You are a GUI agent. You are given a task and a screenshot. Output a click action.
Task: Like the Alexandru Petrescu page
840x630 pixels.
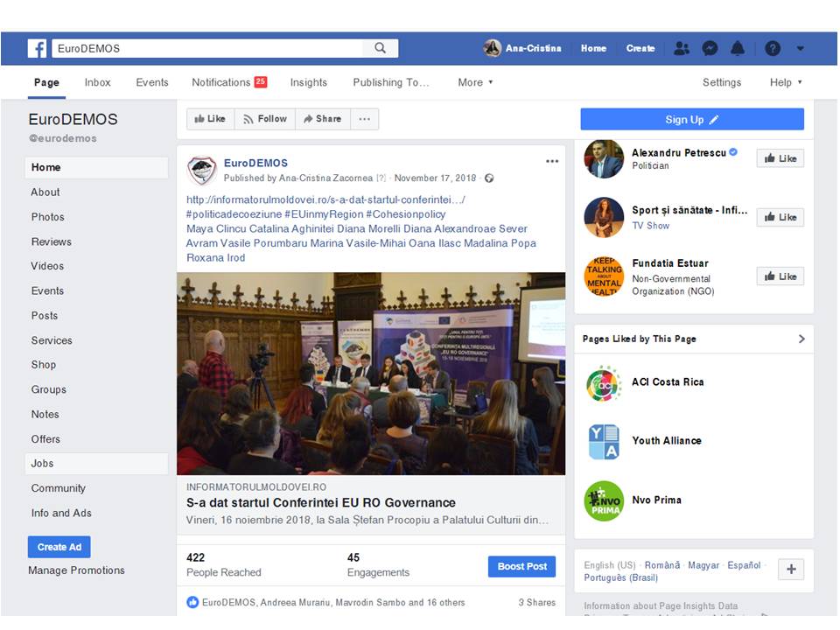tap(780, 158)
